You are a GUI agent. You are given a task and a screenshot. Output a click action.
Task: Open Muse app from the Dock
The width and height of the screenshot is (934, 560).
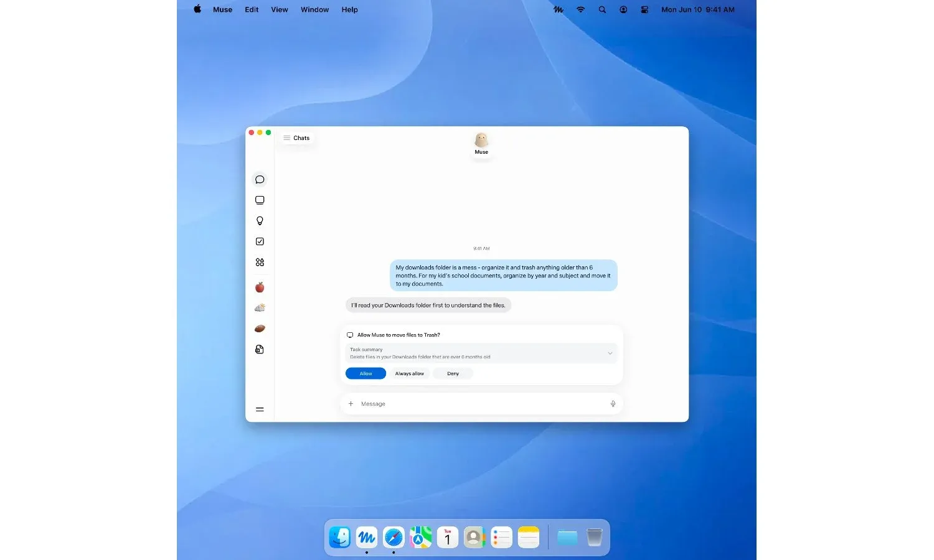click(x=367, y=537)
